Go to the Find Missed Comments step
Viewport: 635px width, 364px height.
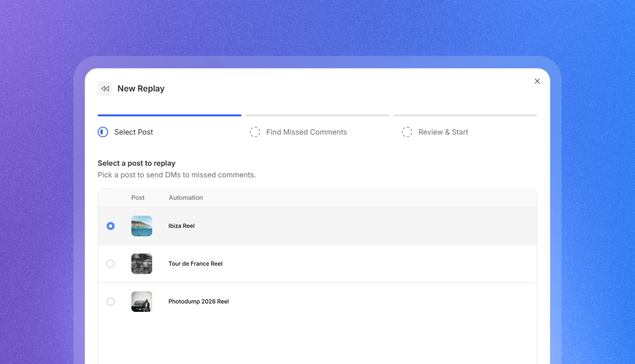coord(306,132)
